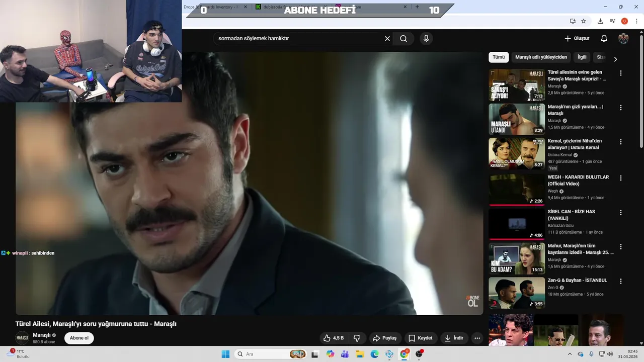Image resolution: width=644 pixels, height=362 pixels.
Task: Click the main video player
Action: [x=249, y=184]
